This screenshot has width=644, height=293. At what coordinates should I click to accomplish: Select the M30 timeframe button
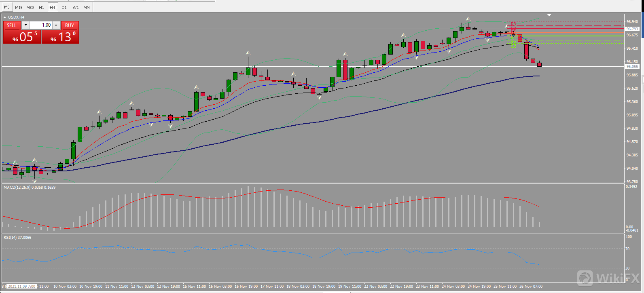(30, 7)
